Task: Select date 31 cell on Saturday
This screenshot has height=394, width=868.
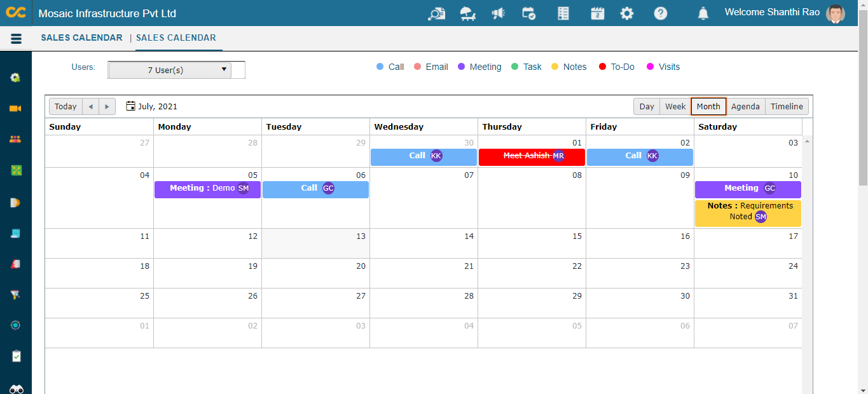Action: click(x=748, y=303)
